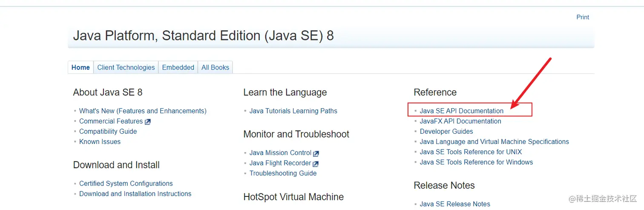Open JavaFX API Documentation link
This screenshot has width=644, height=210.
pos(460,121)
